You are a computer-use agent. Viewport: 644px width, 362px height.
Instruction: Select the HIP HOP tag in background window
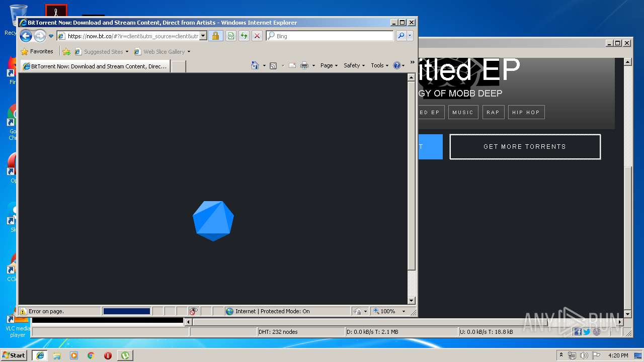tap(526, 112)
